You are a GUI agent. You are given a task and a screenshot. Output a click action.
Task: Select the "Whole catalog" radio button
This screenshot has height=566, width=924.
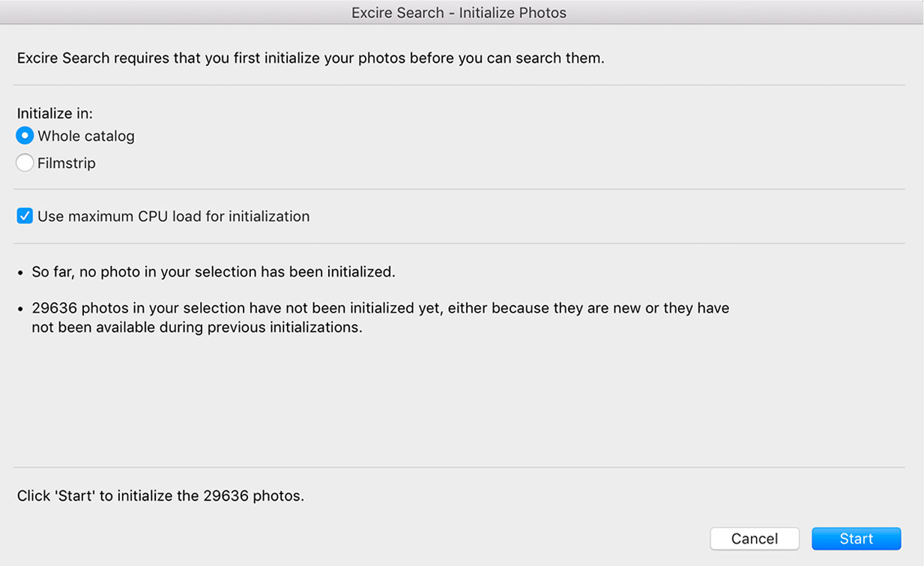coord(25,136)
